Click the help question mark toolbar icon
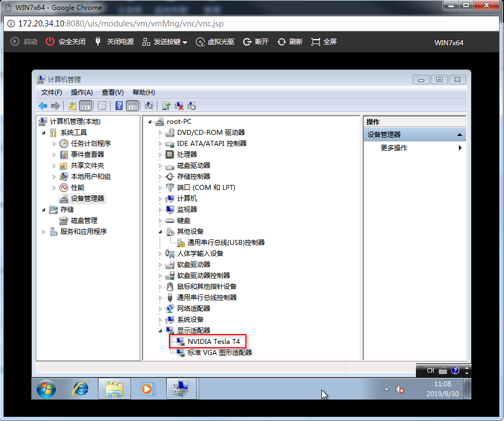 click(119, 106)
